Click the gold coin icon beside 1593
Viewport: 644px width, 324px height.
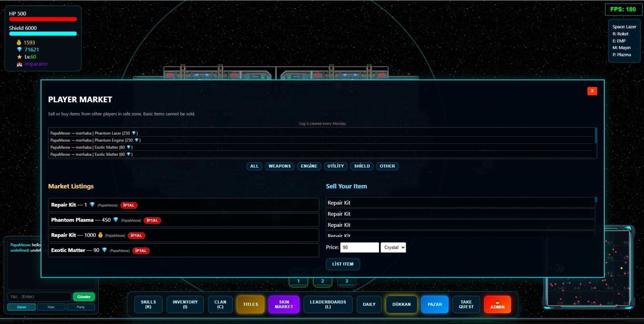(19, 43)
